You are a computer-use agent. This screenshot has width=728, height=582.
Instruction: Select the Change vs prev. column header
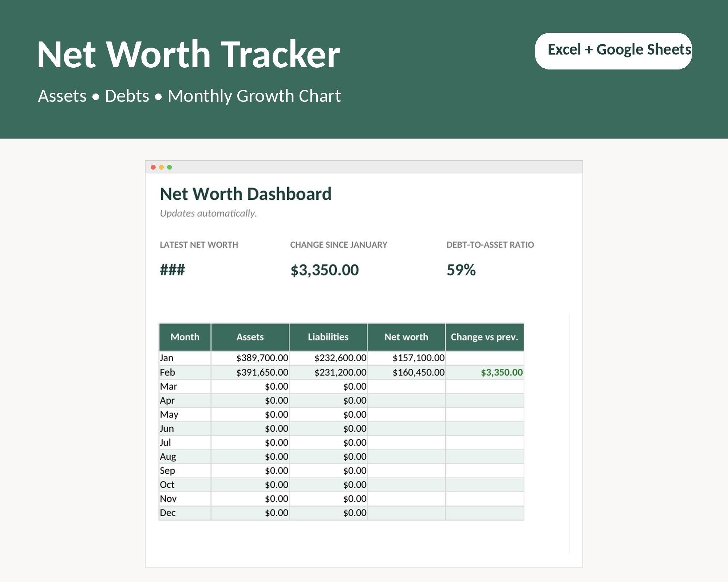coord(485,337)
